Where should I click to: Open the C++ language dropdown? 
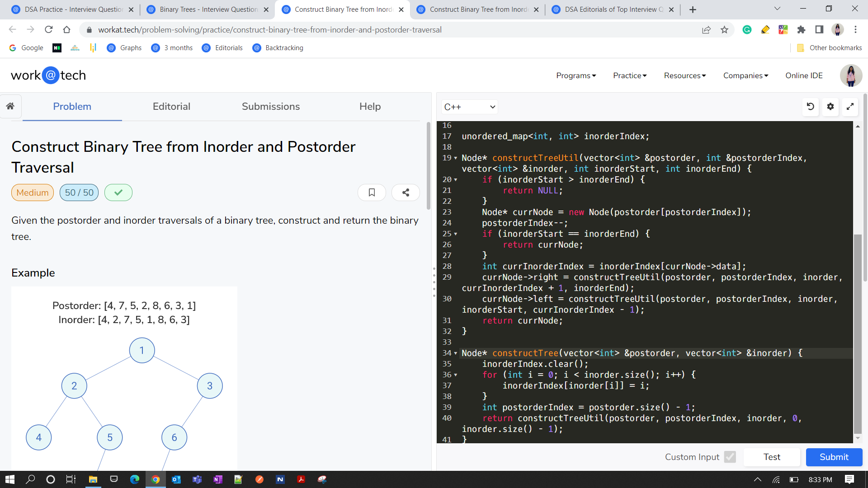coord(469,107)
